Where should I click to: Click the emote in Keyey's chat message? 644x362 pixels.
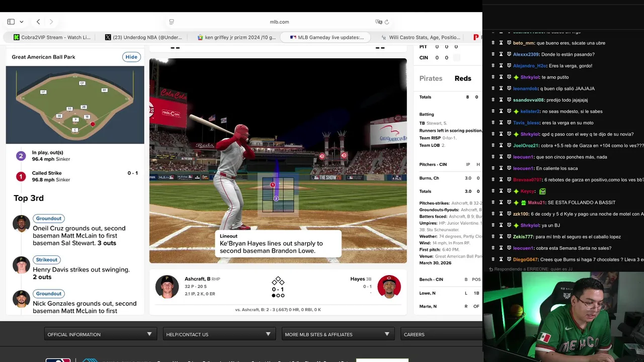(542, 191)
